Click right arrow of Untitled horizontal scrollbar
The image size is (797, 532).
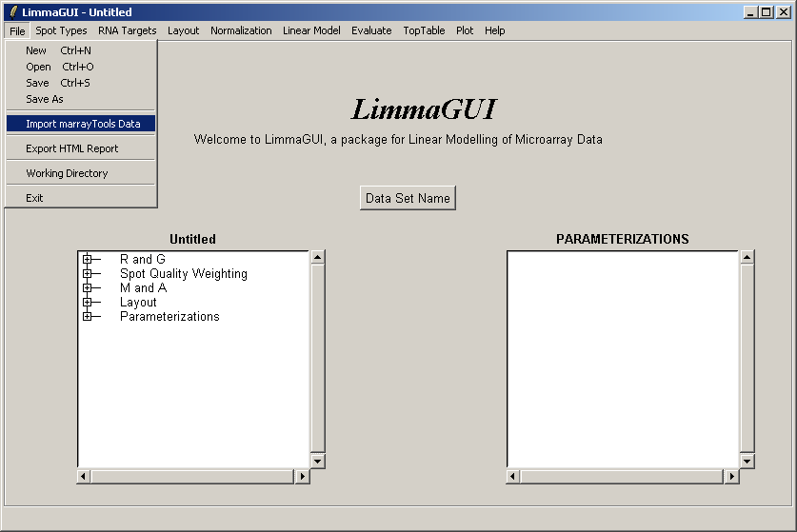tap(303, 476)
